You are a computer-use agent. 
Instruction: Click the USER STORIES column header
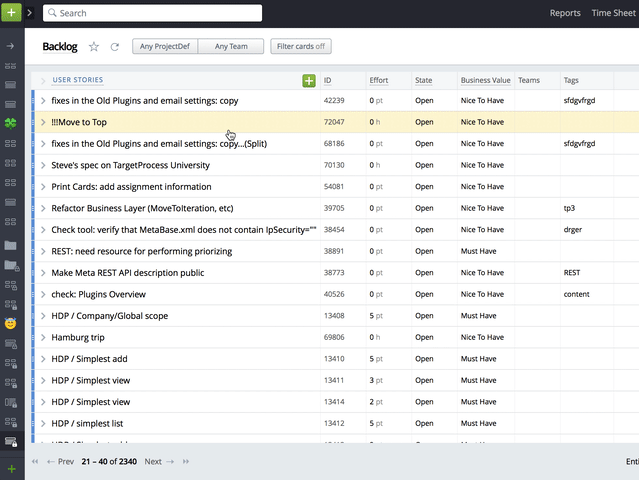coord(78,80)
